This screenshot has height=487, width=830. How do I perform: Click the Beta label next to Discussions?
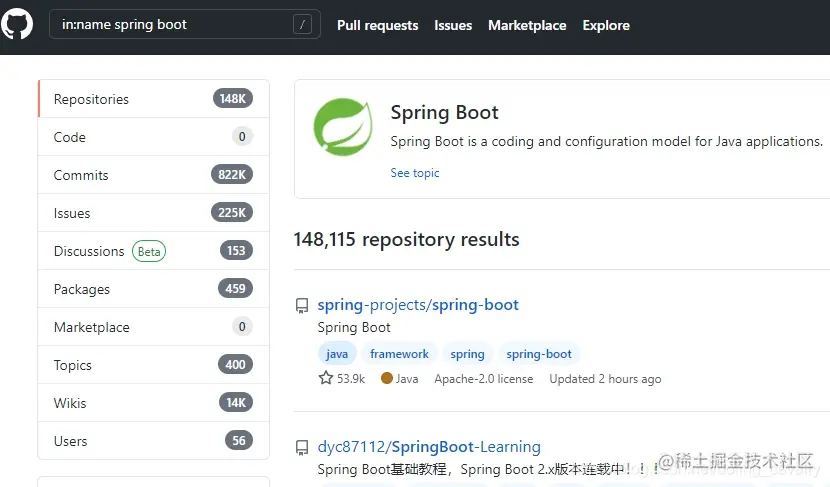pyautogui.click(x=149, y=251)
